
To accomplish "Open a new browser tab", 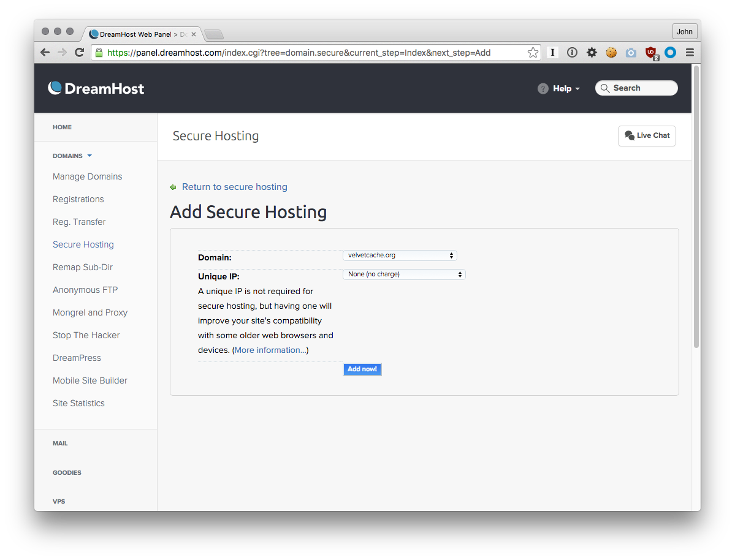I will [214, 34].
